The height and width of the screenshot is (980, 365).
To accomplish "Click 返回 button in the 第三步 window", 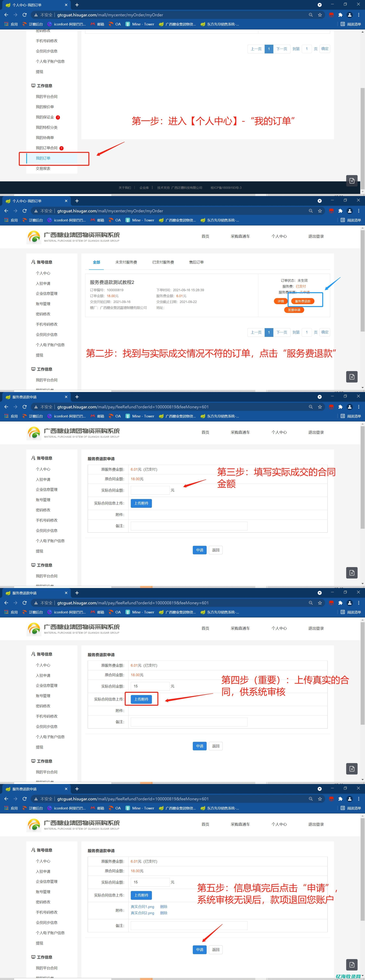I will [x=216, y=550].
